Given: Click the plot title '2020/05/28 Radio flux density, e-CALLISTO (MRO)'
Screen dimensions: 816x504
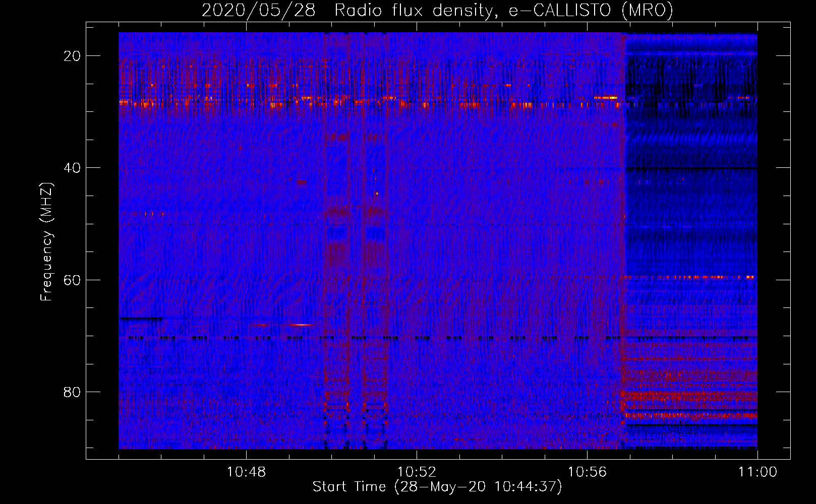Looking at the screenshot, I should (437, 11).
